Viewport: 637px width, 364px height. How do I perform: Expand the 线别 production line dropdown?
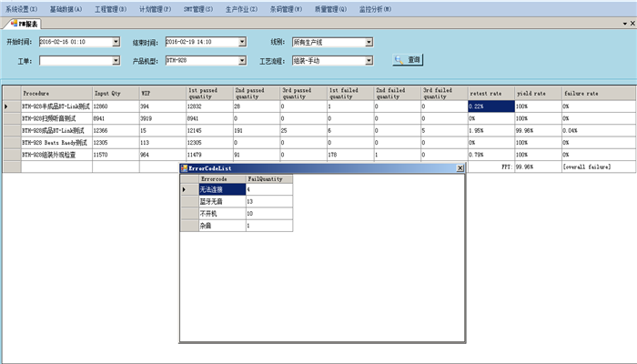coord(369,42)
